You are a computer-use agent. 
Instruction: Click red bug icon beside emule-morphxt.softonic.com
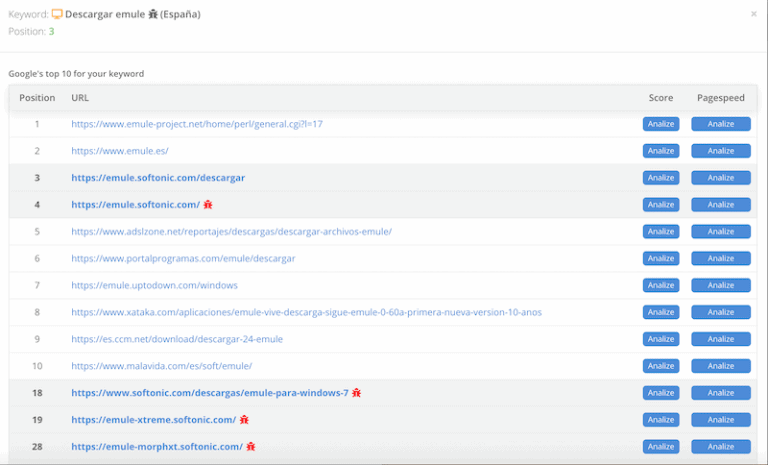[251, 446]
